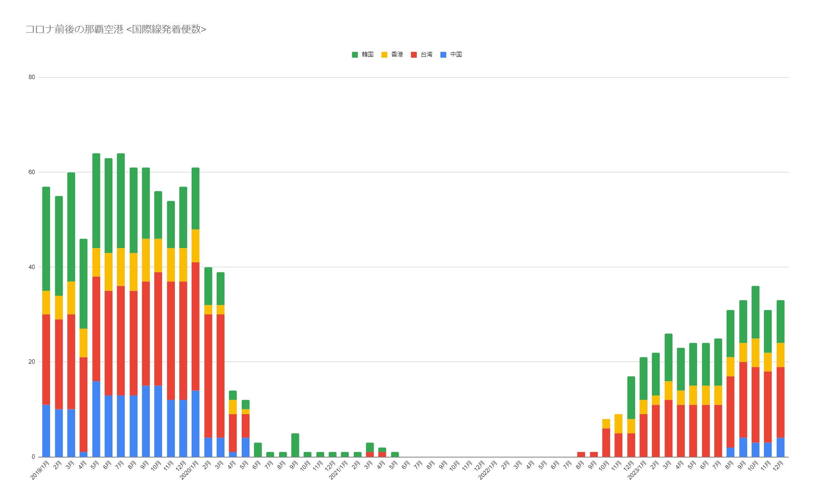Click the 40 y-axis label
Screen dimensions: 814x504
(x=32, y=267)
